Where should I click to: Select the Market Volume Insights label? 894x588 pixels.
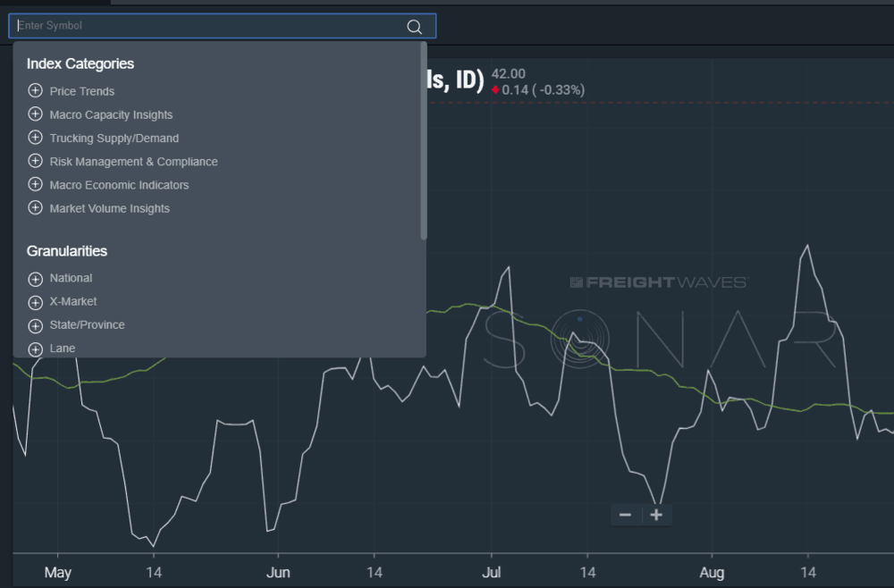click(109, 208)
